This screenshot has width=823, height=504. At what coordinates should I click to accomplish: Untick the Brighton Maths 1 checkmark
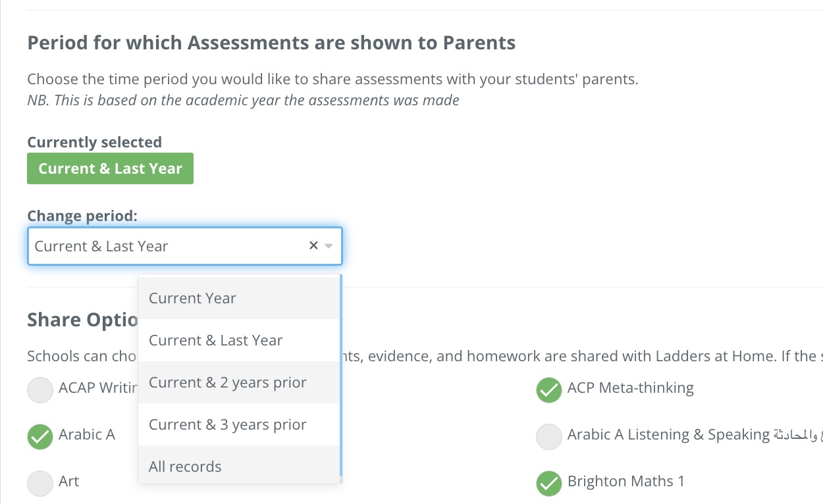[x=548, y=484]
